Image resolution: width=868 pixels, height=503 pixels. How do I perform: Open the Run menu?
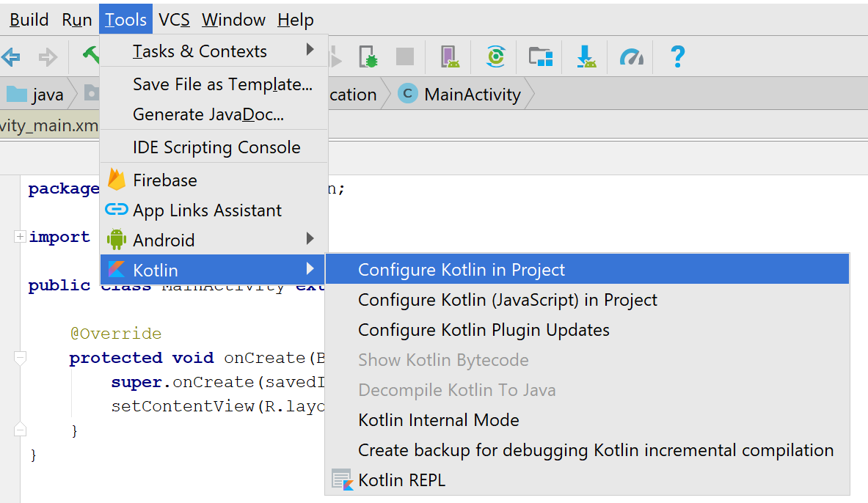(x=76, y=20)
